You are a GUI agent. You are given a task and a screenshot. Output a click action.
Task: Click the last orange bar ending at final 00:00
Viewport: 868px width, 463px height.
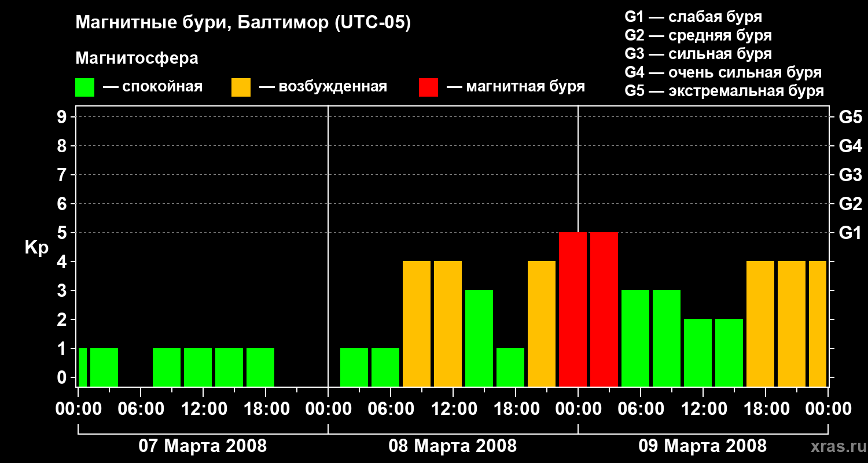pos(818,324)
